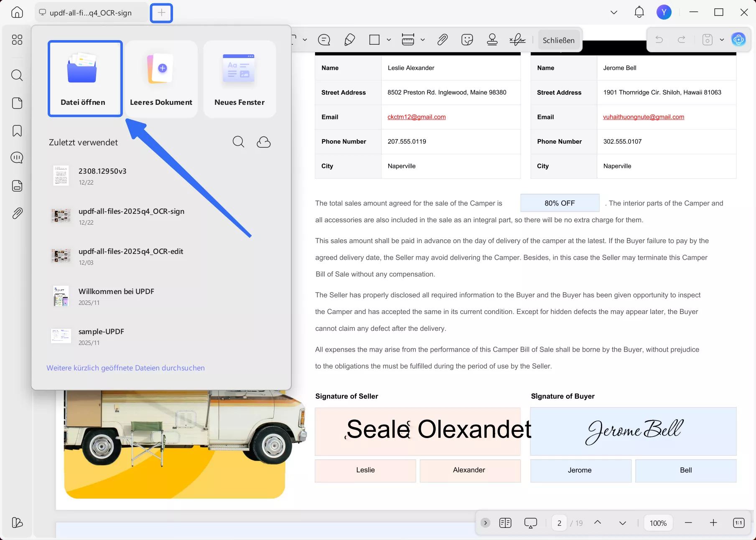Click the Alexander last name field
Image resolution: width=756 pixels, height=540 pixels.
(470, 470)
